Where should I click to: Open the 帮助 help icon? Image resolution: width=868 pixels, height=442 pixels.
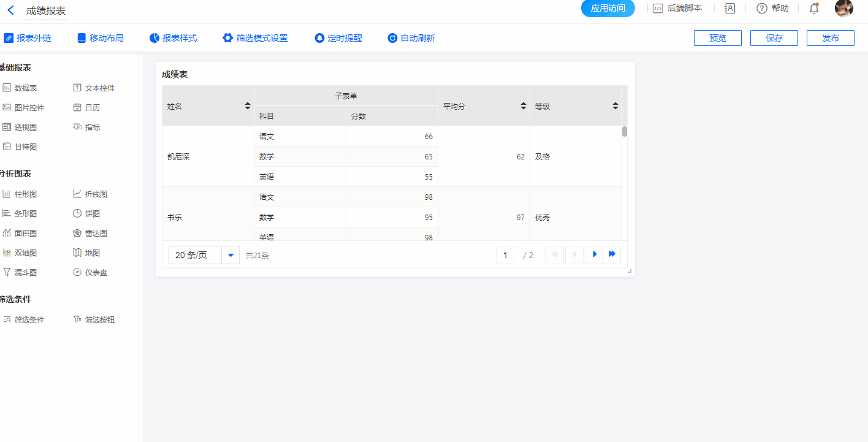click(762, 9)
